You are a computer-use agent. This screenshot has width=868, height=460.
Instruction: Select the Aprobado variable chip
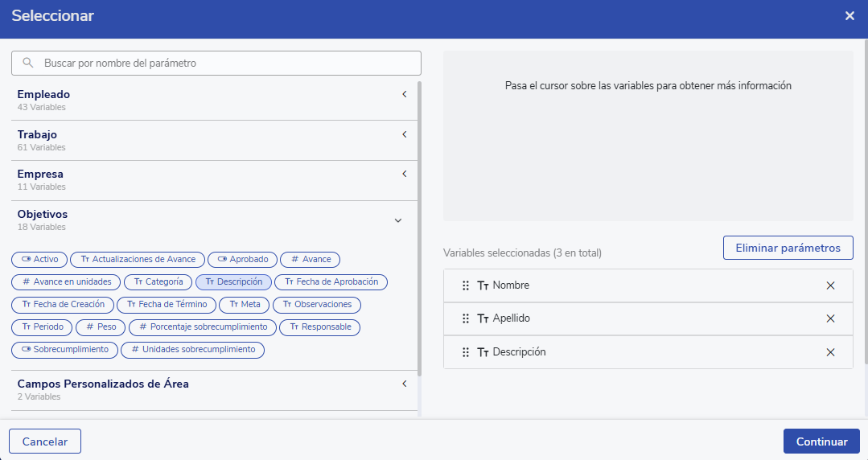click(243, 259)
